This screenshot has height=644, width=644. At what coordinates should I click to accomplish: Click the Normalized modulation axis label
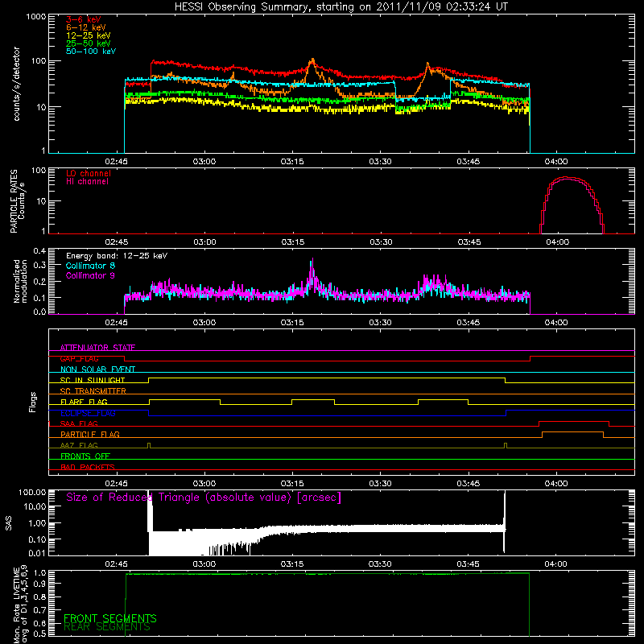point(20,281)
